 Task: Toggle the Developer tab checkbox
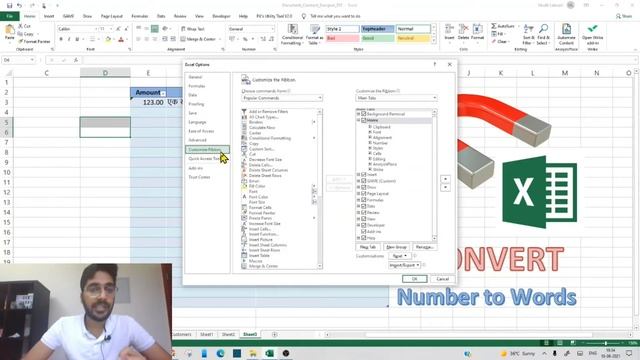(364, 225)
